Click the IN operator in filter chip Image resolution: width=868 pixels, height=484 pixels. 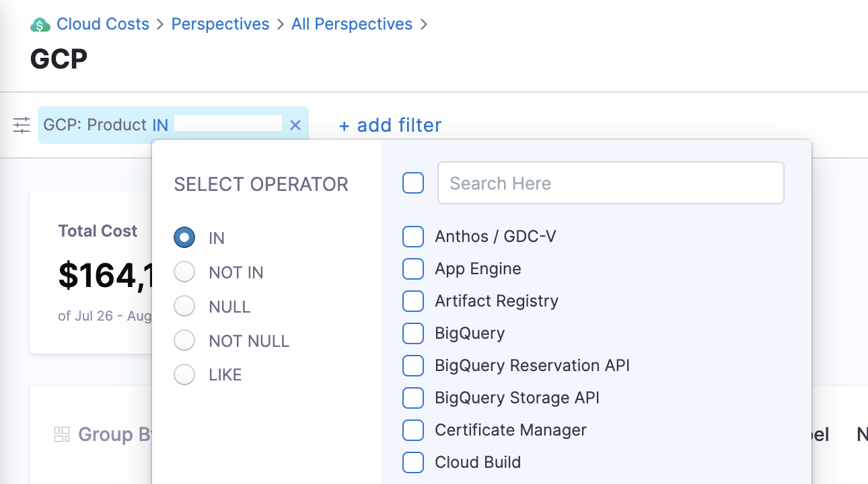click(160, 125)
